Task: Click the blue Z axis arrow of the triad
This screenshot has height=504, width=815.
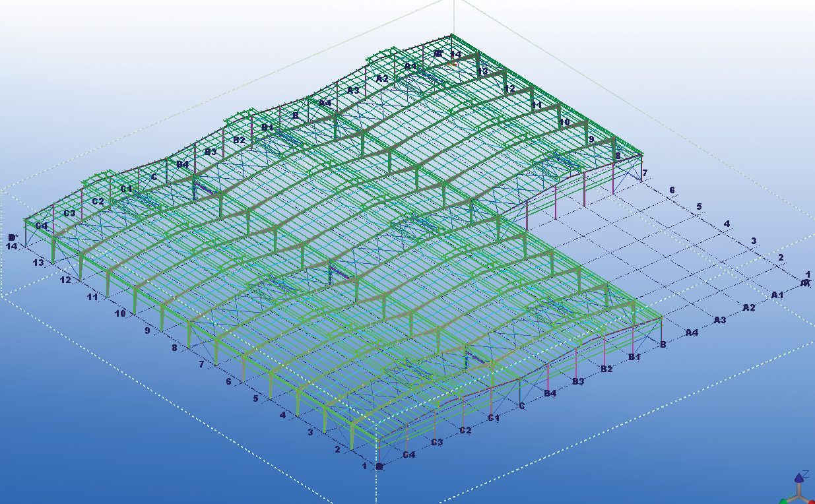Action: click(x=799, y=478)
